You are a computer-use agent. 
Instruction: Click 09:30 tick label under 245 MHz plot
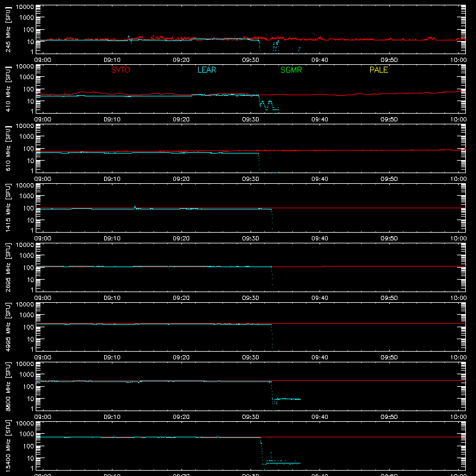250,60
